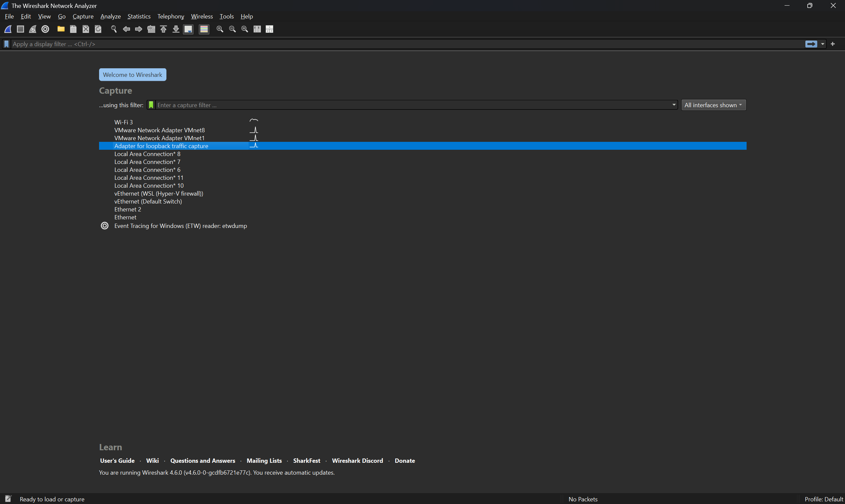Screen dimensions: 845x504
Task: Click the find packet magnifier icon
Action: click(114, 29)
